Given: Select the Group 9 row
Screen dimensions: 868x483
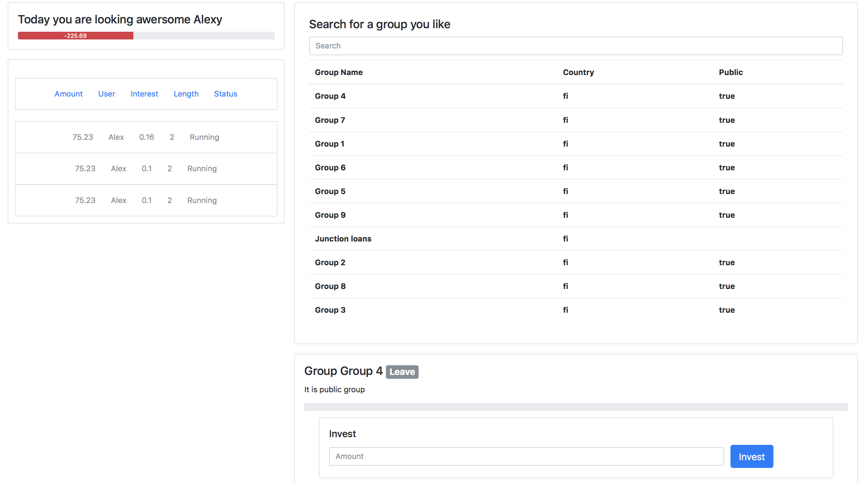Looking at the screenshot, I should [x=330, y=215].
